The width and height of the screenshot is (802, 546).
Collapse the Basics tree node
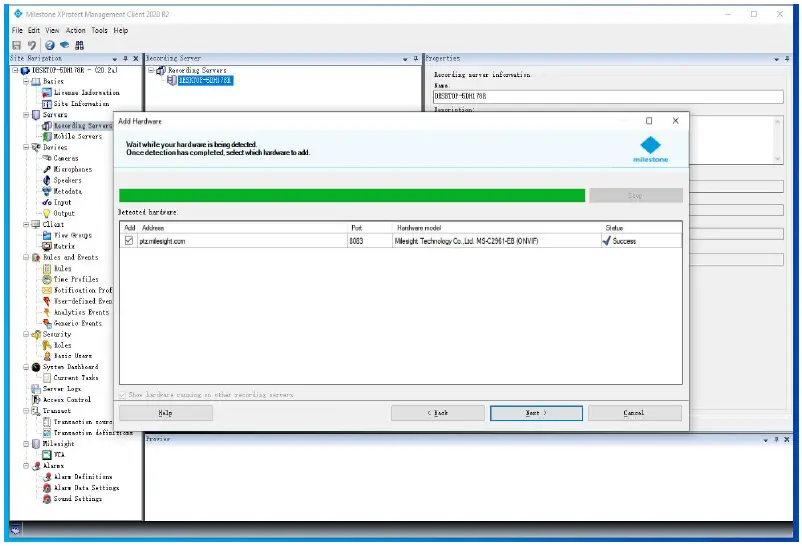point(26,81)
